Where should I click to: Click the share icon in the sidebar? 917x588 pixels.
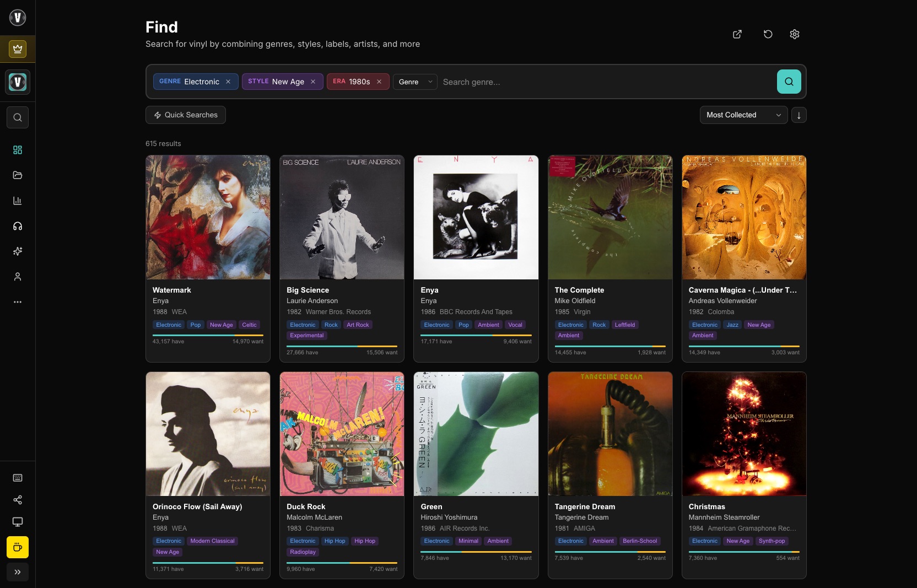pyautogui.click(x=17, y=500)
